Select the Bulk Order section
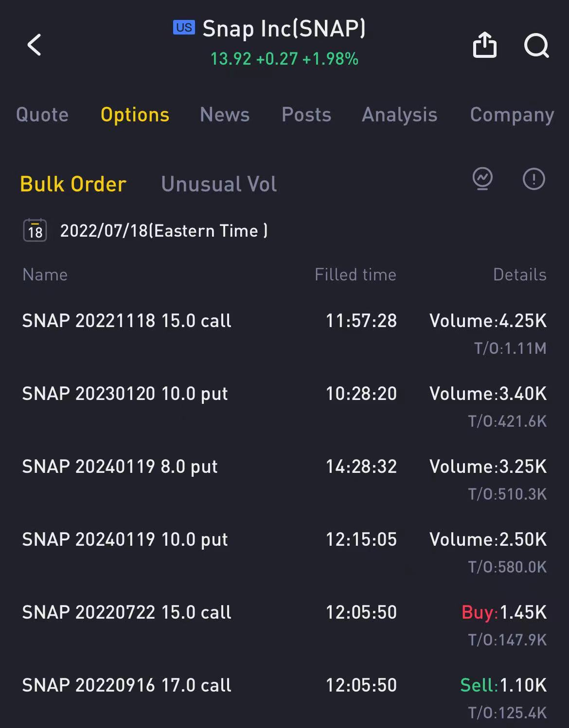The height and width of the screenshot is (728, 569). point(73,184)
